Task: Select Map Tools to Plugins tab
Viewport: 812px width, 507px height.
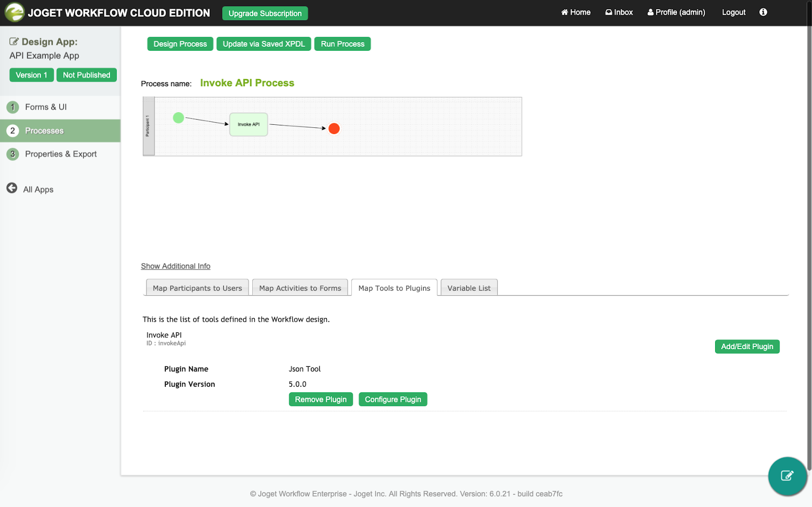Action: [x=394, y=288]
